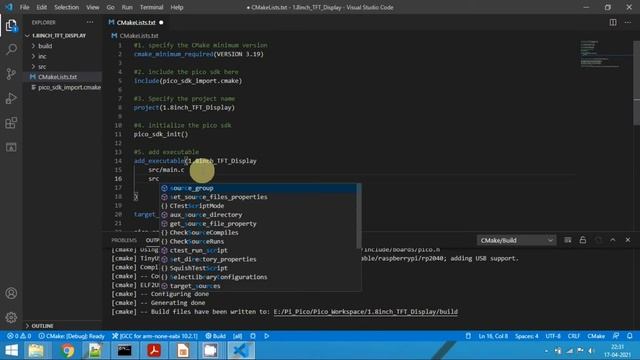Open the CMake view in activity bar

pos(11,147)
